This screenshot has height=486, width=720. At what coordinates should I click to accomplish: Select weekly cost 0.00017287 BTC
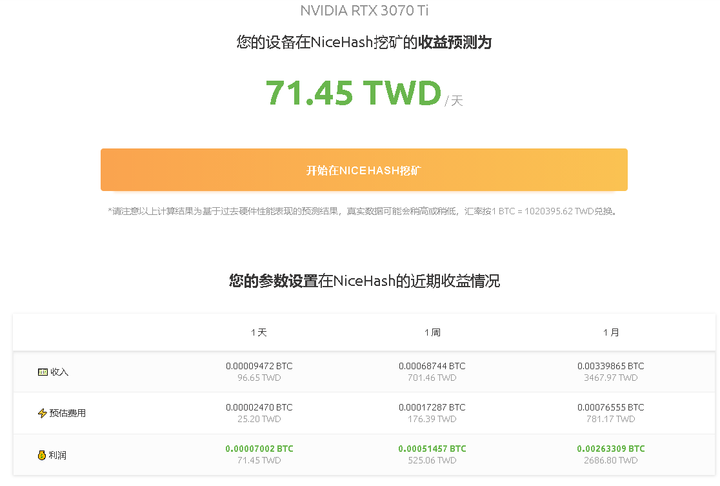(x=432, y=407)
